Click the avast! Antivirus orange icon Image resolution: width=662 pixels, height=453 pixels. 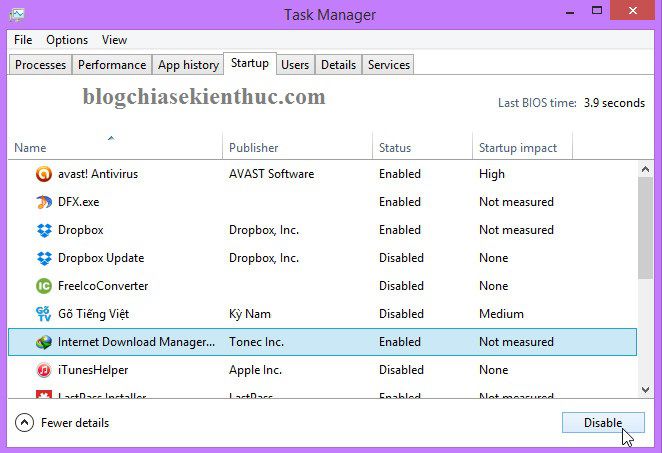coord(43,174)
